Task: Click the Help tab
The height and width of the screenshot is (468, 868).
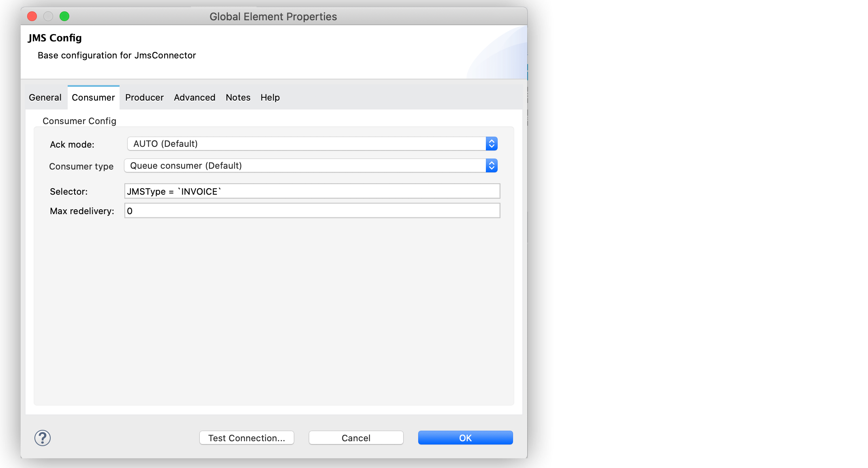Action: click(269, 97)
